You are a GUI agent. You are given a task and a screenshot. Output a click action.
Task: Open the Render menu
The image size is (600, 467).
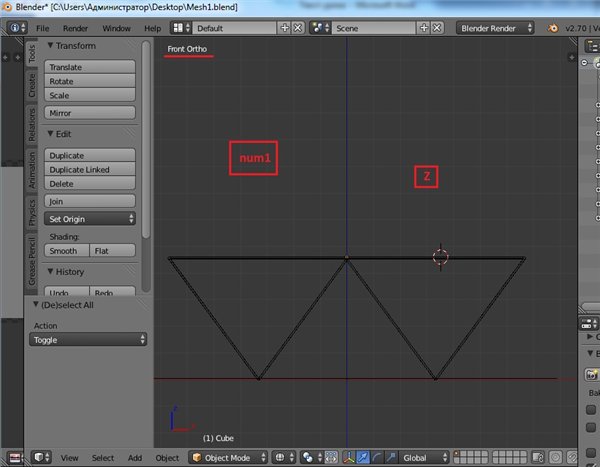[76, 28]
